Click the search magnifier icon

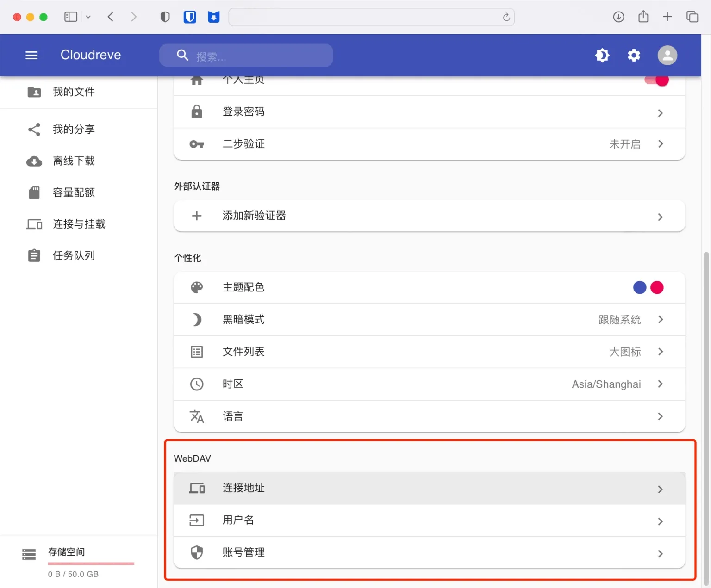[183, 56]
